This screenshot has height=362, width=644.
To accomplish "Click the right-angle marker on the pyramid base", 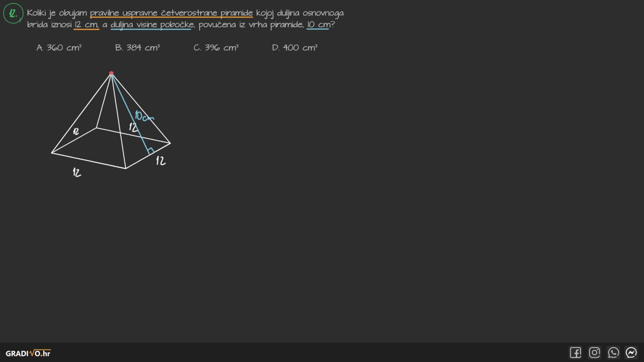I will (151, 151).
